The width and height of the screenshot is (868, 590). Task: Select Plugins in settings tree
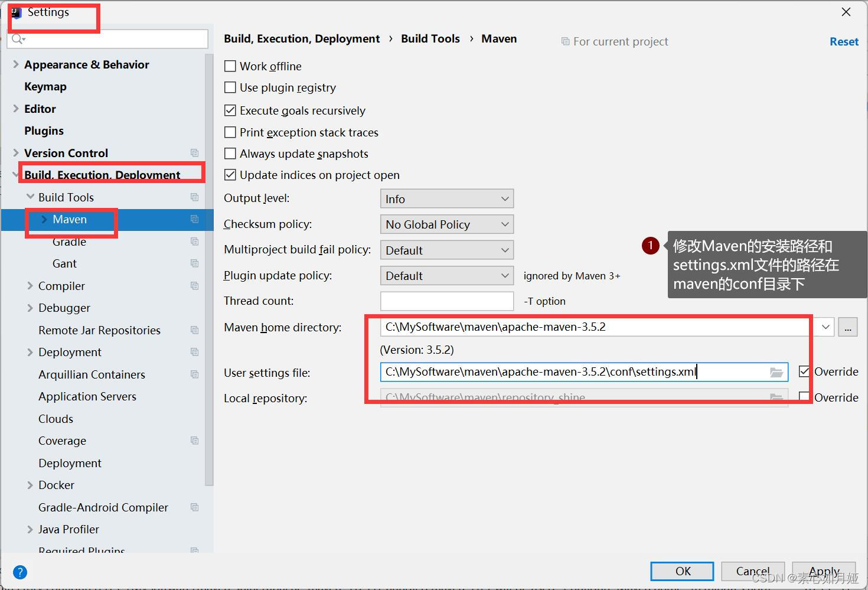(x=44, y=131)
